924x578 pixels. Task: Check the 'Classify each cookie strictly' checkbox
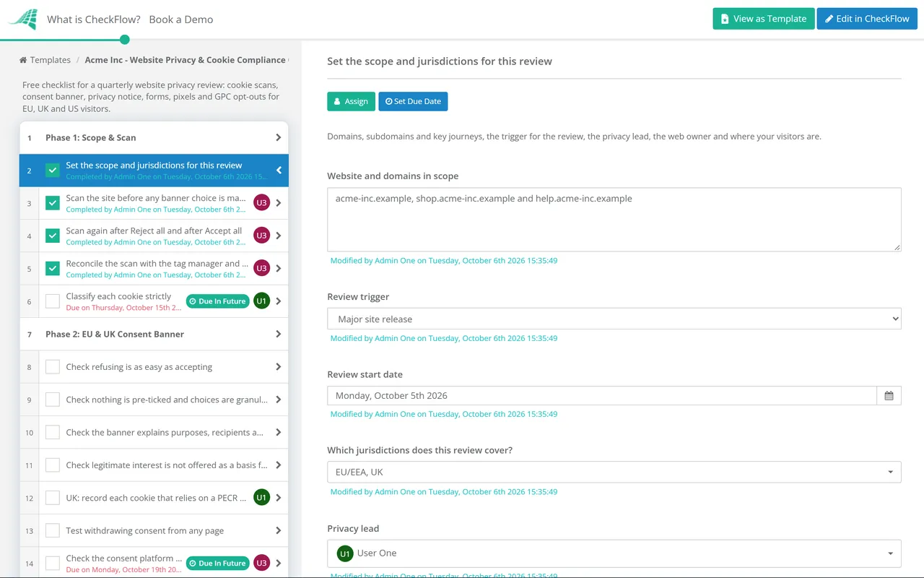tap(53, 301)
